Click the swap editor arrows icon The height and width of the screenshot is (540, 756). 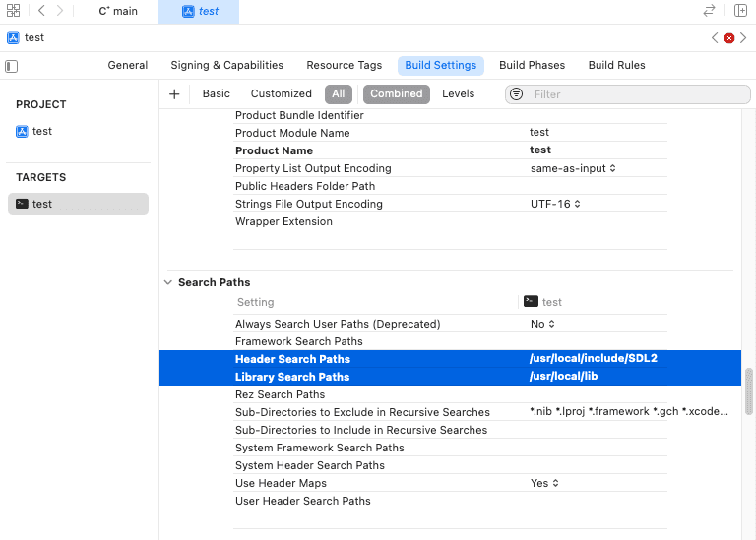click(709, 11)
